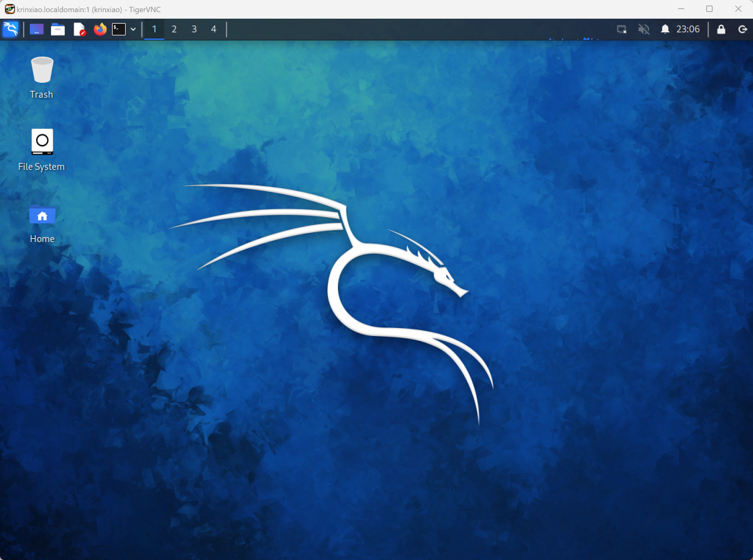Click the TigerVNC title bar app icon
Screen dimensions: 753x560
click(x=10, y=9)
